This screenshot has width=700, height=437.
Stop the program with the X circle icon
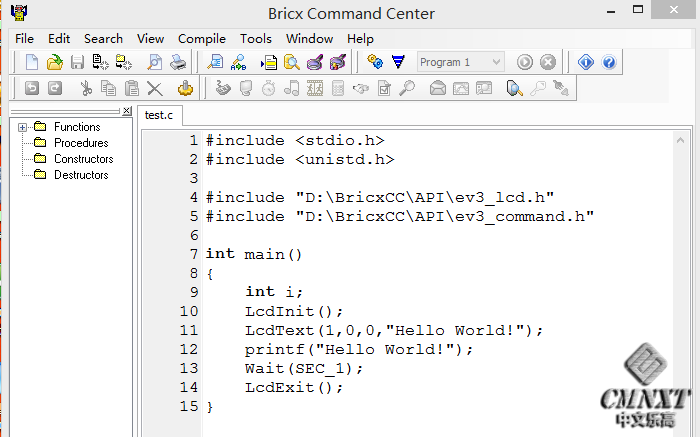[x=548, y=62]
